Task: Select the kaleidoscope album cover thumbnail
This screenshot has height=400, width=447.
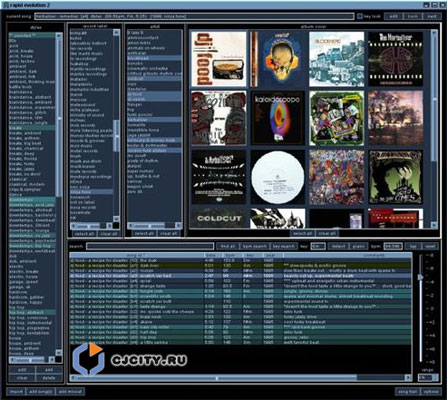Action: pyautogui.click(x=278, y=118)
